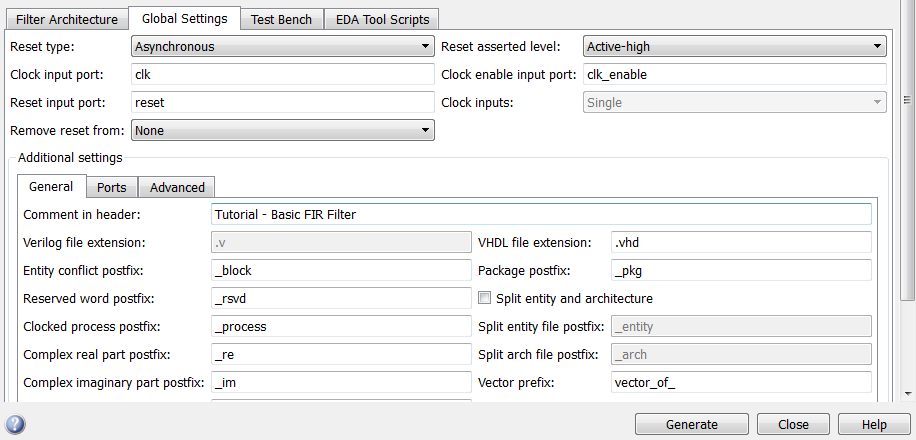Focus the Reset input port field
This screenshot has width=916, height=440.
coord(282,102)
